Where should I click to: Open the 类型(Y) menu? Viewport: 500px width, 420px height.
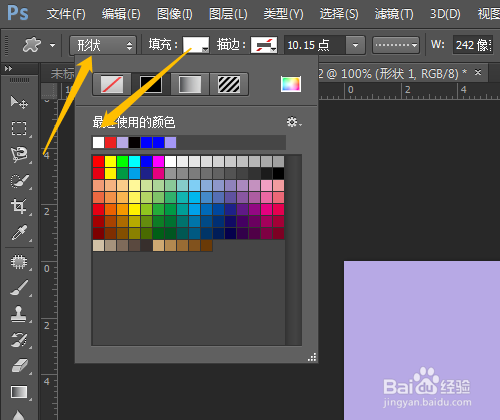tap(283, 14)
